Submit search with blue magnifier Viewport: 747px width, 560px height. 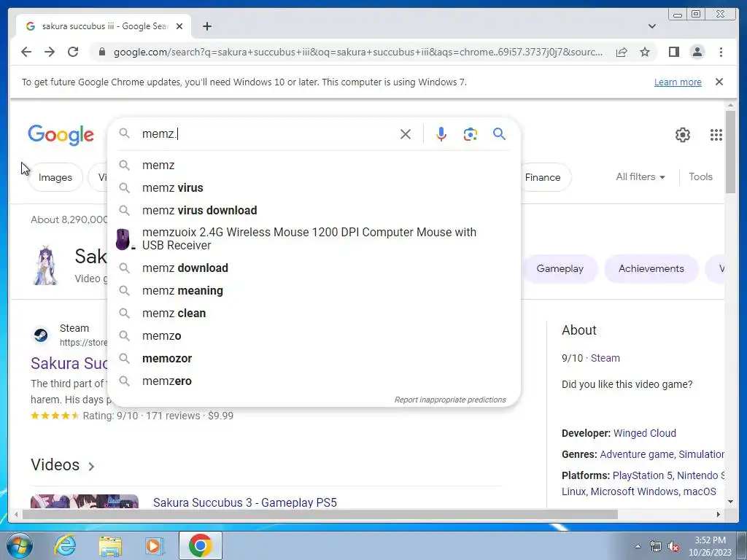coord(499,134)
